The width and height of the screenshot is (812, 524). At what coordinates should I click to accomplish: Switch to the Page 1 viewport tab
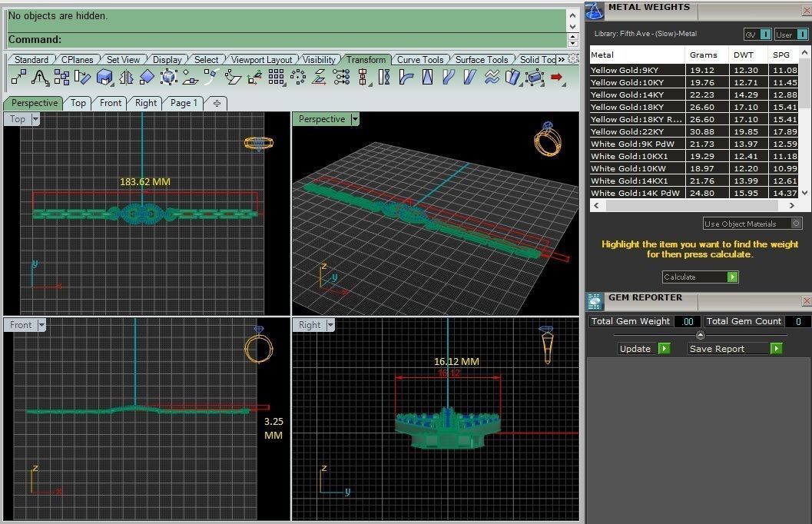pyautogui.click(x=184, y=103)
